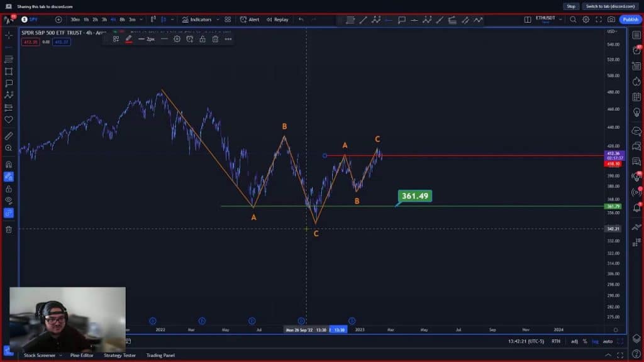Take a chart snapshot with camera icon
The height and width of the screenshot is (362, 644).
pyautogui.click(x=611, y=19)
